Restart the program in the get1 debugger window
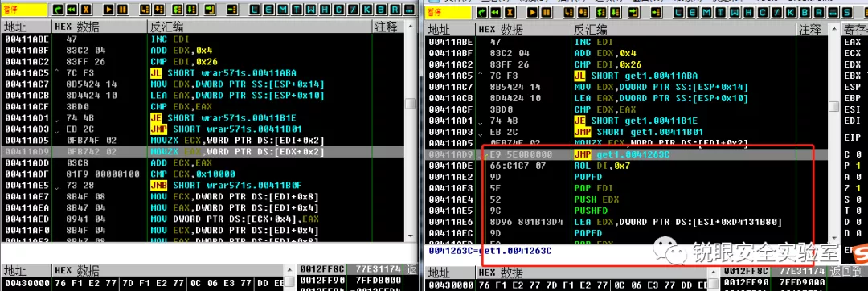This screenshot has width=868, height=291. click(x=481, y=12)
